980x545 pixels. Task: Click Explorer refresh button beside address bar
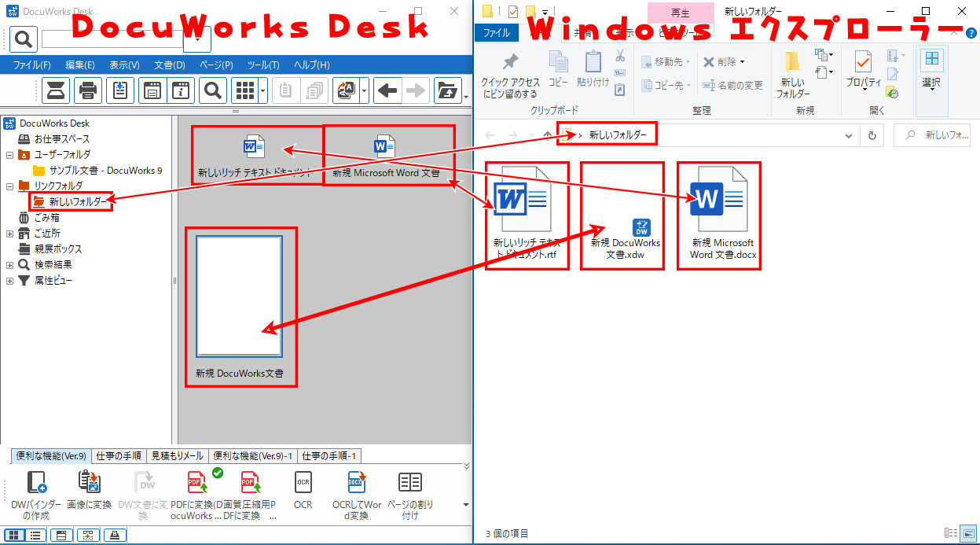(x=871, y=135)
